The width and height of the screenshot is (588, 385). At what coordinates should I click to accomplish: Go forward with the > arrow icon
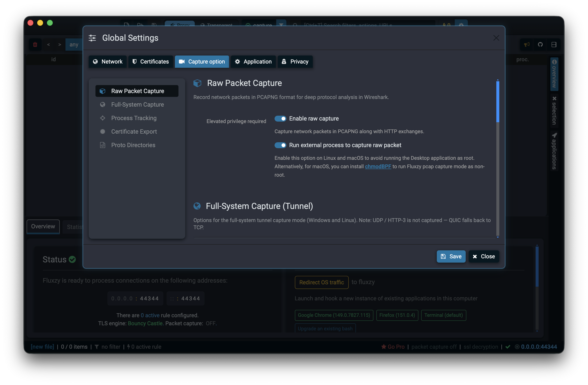tap(60, 45)
